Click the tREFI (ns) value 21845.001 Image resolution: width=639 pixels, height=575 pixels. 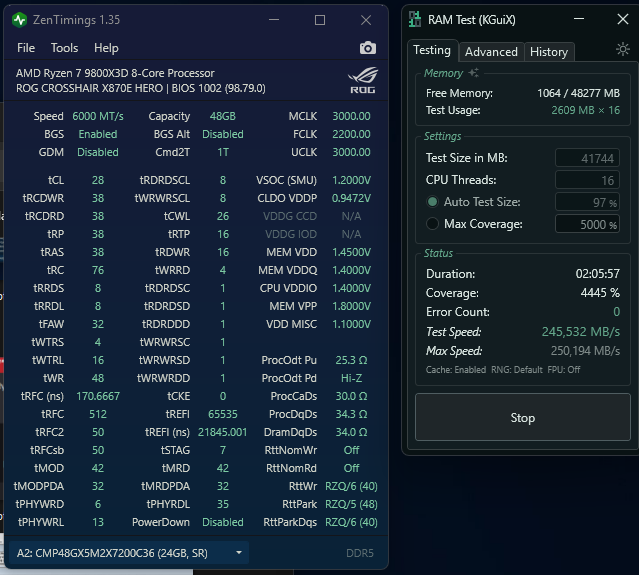point(223,432)
